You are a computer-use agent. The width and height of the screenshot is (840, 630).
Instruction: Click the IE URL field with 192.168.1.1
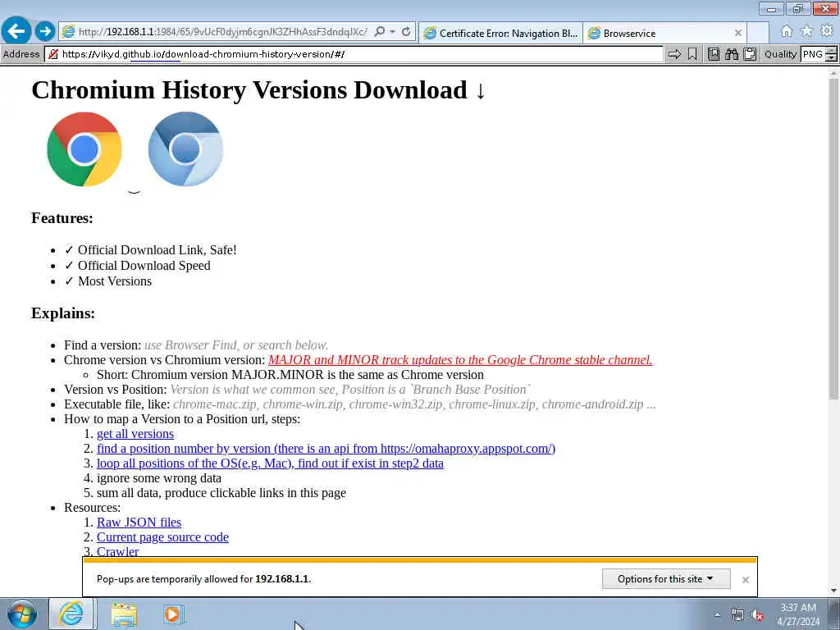223,32
